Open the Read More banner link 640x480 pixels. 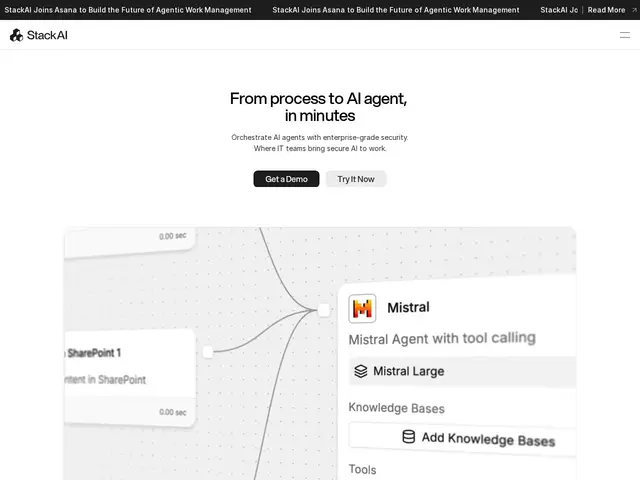coord(606,10)
